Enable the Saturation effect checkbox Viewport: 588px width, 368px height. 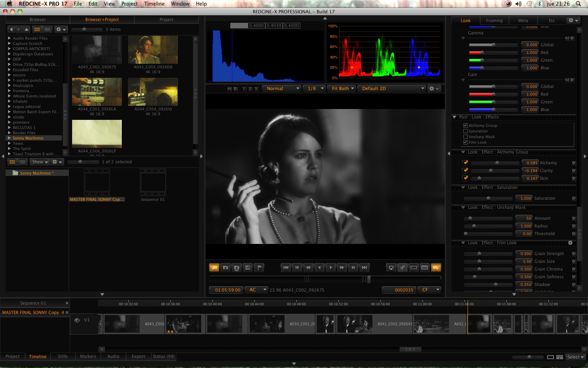[465, 131]
